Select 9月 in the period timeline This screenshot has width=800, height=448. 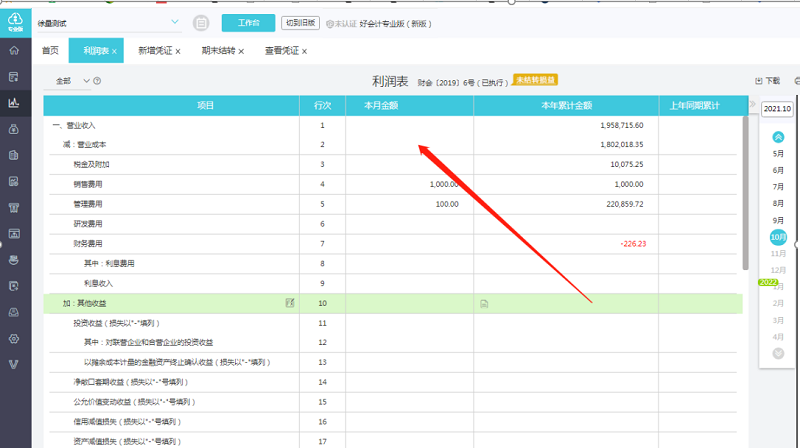point(778,220)
